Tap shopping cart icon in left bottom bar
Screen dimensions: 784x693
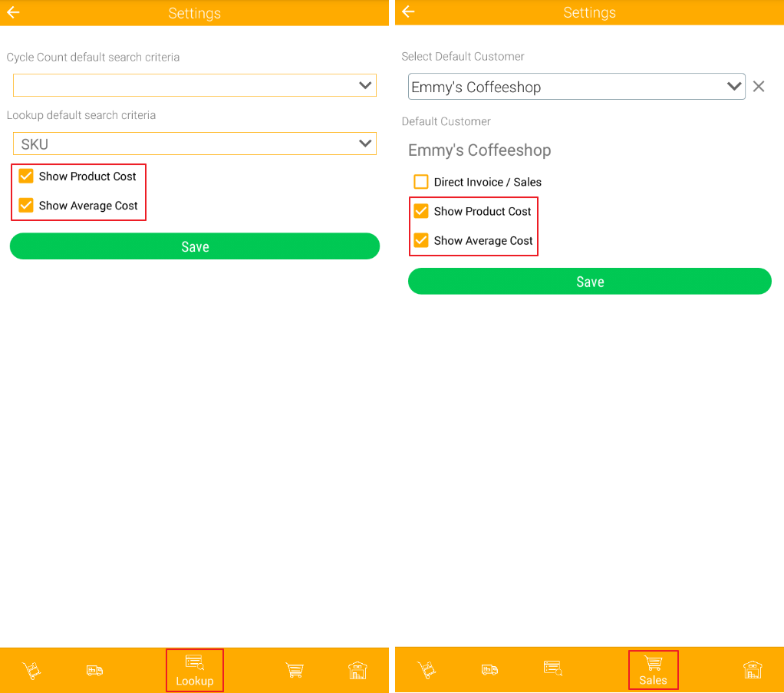[x=295, y=670]
